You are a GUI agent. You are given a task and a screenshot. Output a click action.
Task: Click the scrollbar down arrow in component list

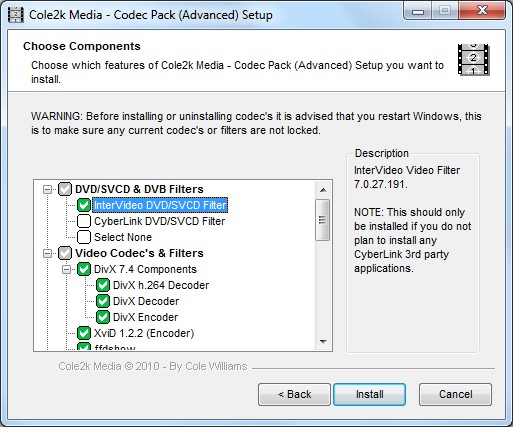(x=323, y=341)
